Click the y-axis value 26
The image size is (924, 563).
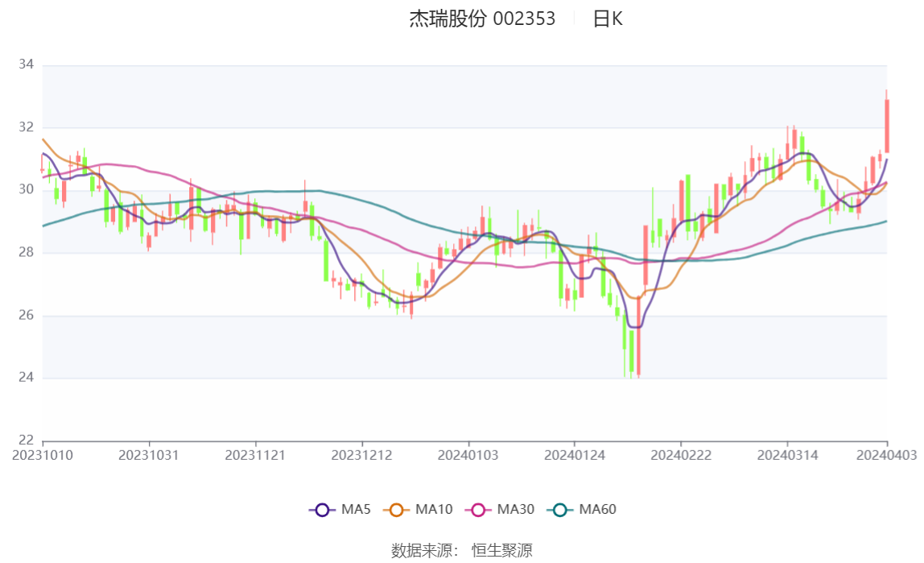click(26, 315)
